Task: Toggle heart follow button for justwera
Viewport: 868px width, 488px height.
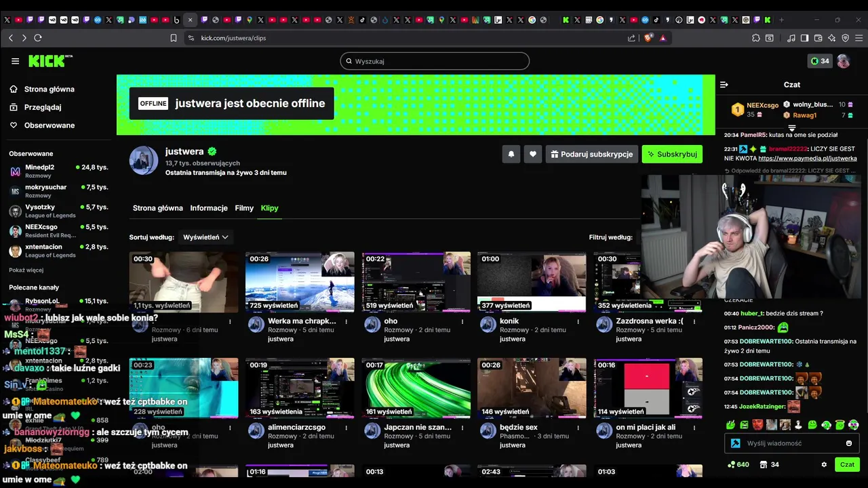Action: [533, 154]
